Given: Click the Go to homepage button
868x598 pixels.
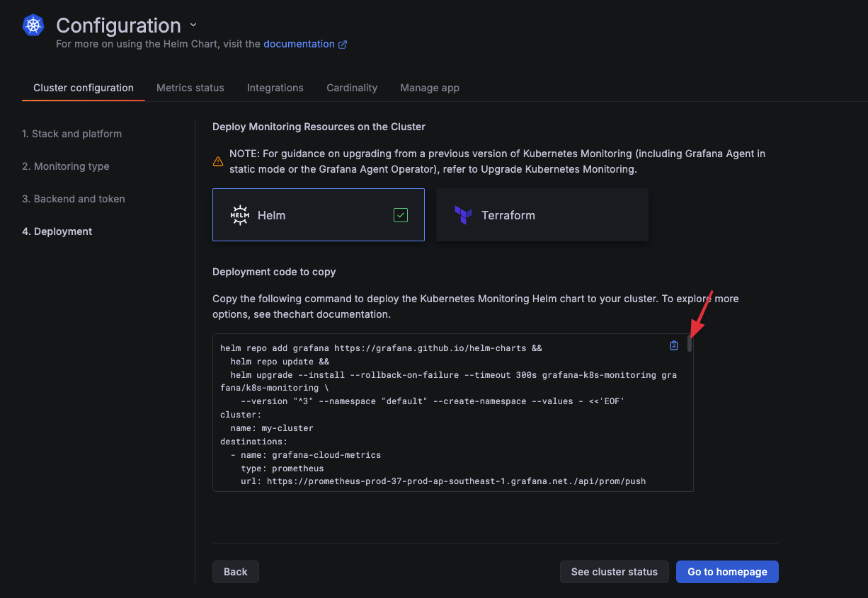Looking at the screenshot, I should coord(727,572).
